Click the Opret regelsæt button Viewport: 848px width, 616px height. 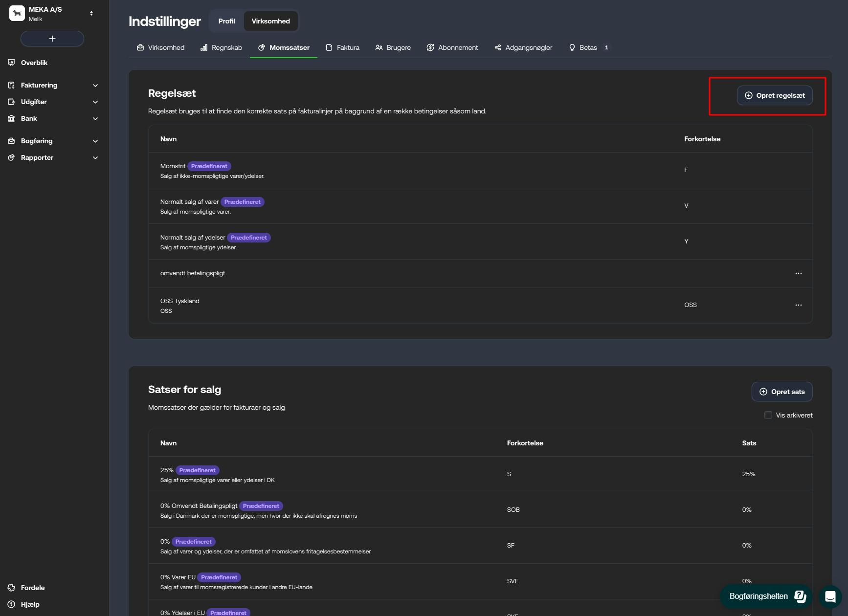point(774,95)
